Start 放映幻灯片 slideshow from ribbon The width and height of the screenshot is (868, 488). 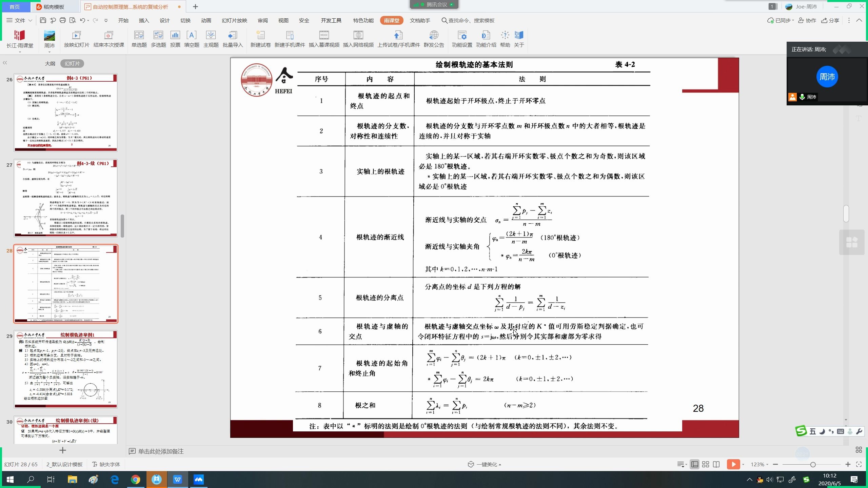click(76, 36)
